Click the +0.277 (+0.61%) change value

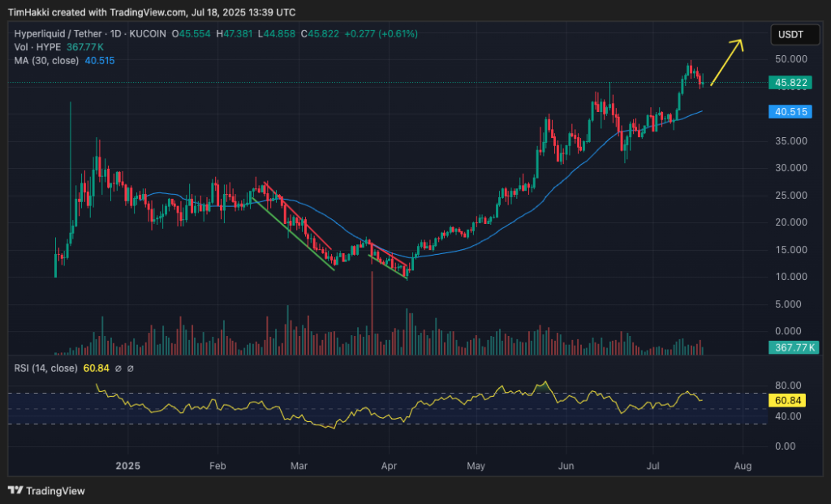click(x=379, y=33)
